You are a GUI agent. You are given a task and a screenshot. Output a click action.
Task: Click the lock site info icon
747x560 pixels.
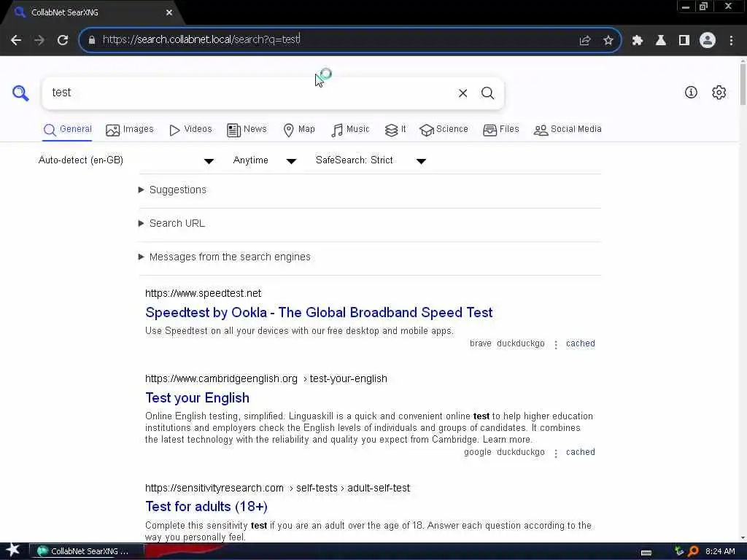(x=92, y=40)
